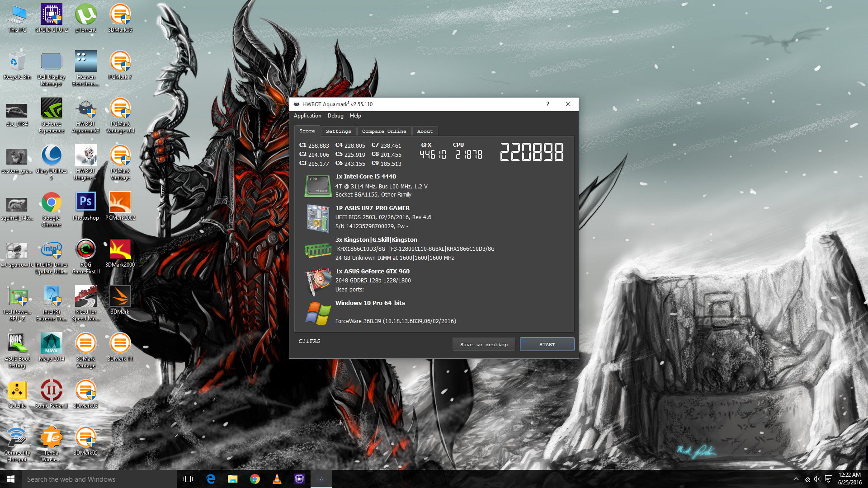Screen dimensions: 868x488
Task: Click the Windows Start button
Action: pos(11,479)
